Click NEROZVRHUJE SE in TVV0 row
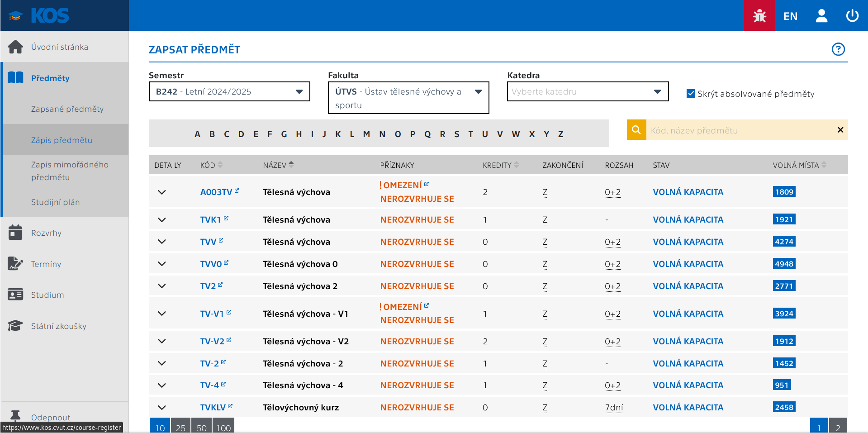868x433 pixels. click(x=417, y=264)
